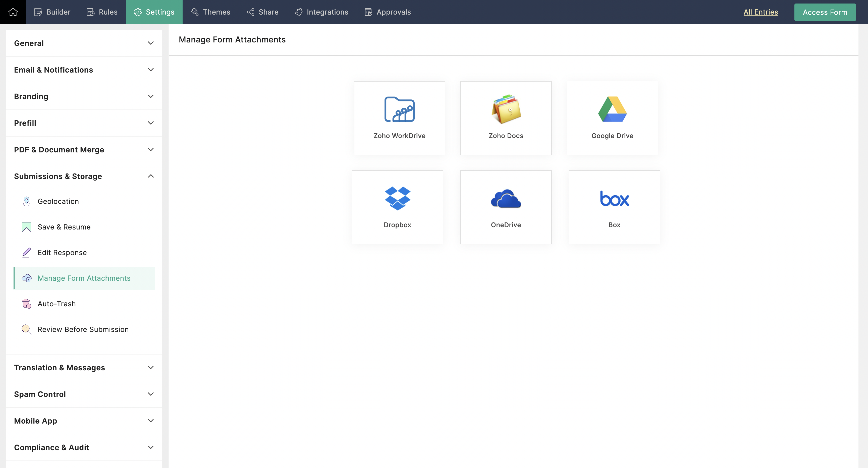The height and width of the screenshot is (468, 868).
Task: Open Geolocation settings via pin icon
Action: pos(26,201)
